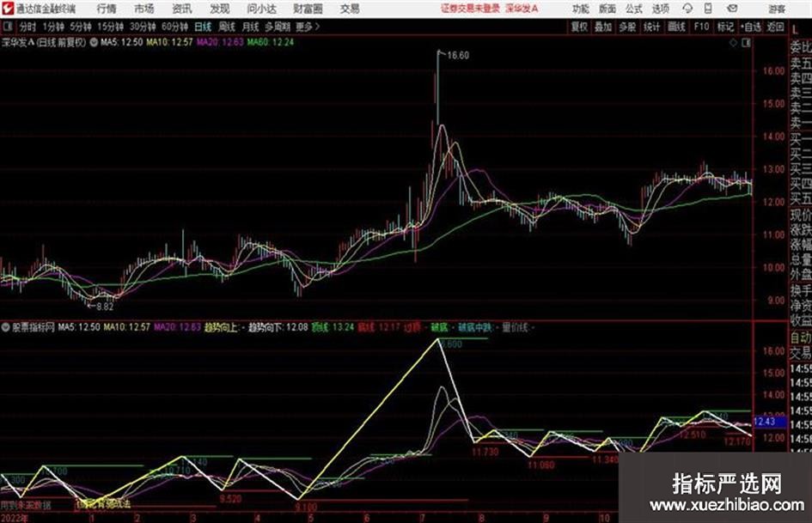
Task: Click the 股票指标网 indicator name
Action: (x=34, y=327)
